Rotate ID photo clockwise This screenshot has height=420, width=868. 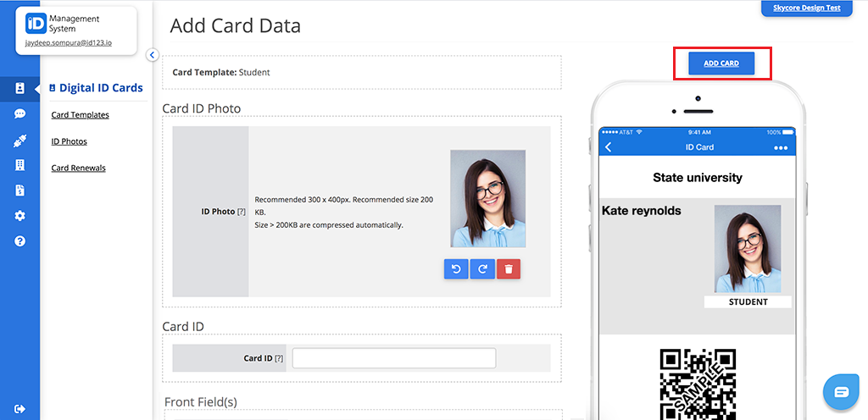point(482,268)
